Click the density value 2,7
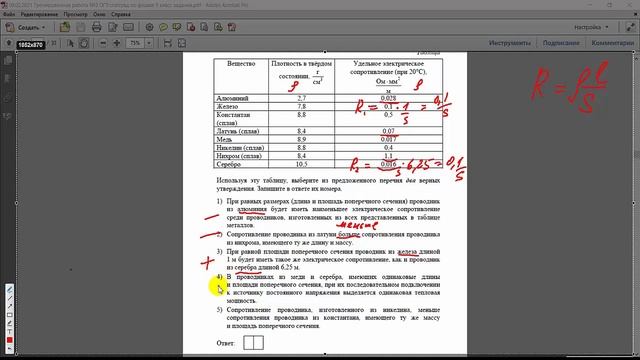Image resolution: width=640 pixels, height=360 pixels. [x=301, y=98]
